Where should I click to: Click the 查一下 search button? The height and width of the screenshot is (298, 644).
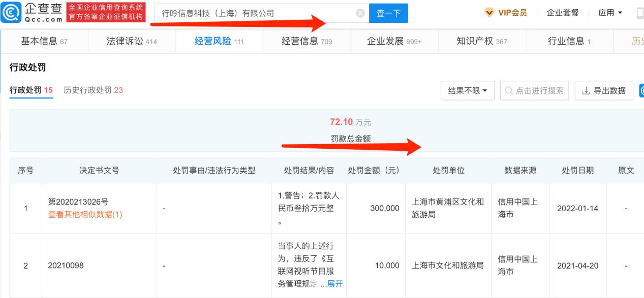[388, 13]
